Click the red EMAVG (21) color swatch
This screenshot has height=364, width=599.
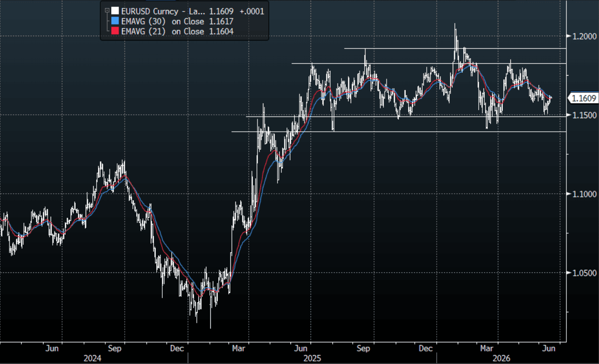click(115, 31)
